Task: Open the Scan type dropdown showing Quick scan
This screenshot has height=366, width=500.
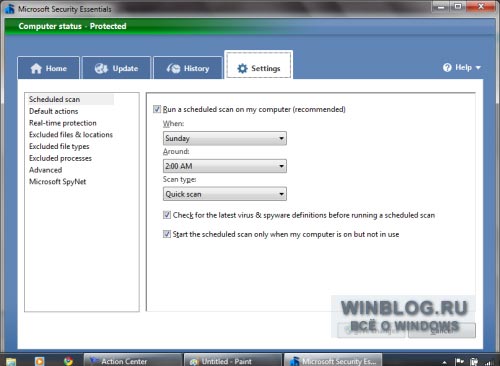Action: 225,194
